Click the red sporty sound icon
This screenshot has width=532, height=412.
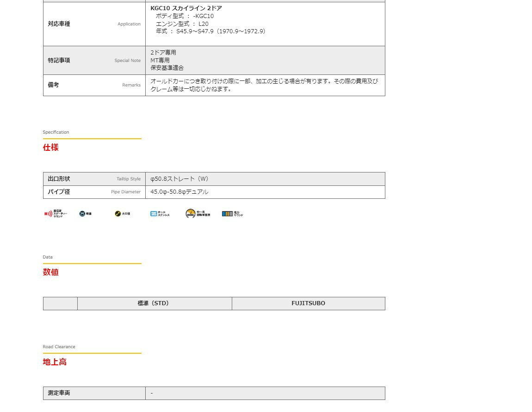56,214
